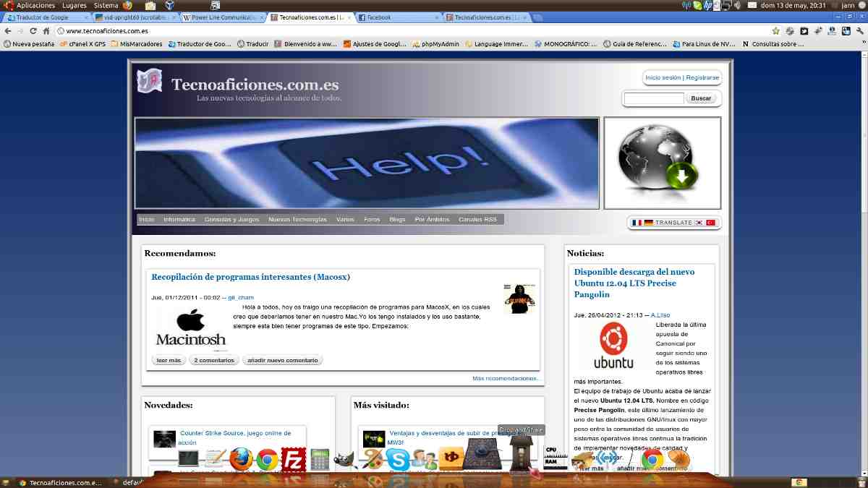Click the Inicio sesión link
This screenshot has height=488, width=868.
pos(663,77)
